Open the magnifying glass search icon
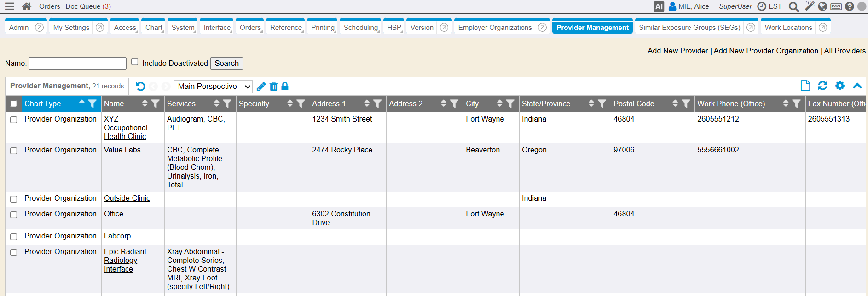 point(793,6)
